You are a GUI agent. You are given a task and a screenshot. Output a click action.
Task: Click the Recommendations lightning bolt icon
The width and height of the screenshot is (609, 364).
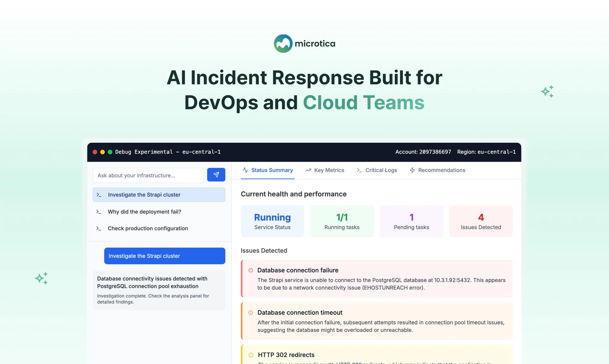click(412, 170)
